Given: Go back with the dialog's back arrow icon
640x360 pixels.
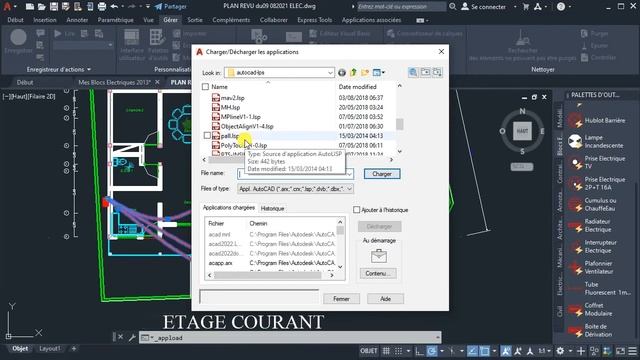Looking at the screenshot, I should pos(342,73).
